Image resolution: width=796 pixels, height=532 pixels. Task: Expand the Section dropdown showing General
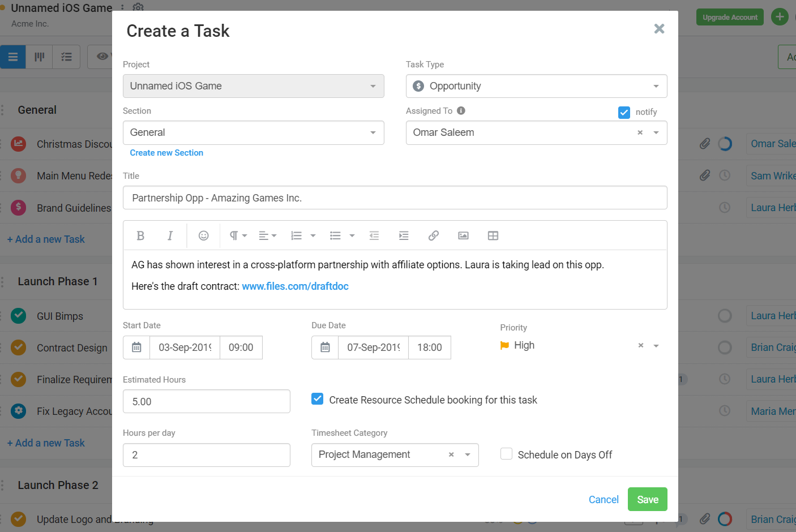(373, 132)
